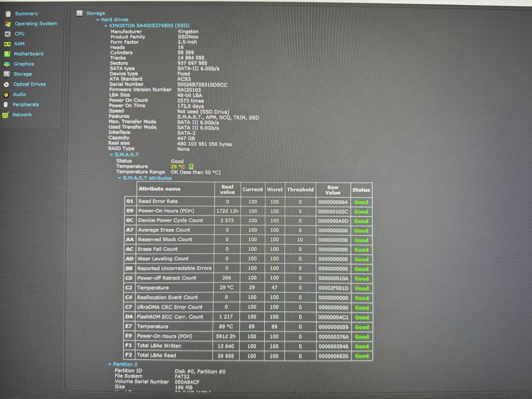Select the Read Error Rate row
This screenshot has height=399, width=532.
pos(248,202)
